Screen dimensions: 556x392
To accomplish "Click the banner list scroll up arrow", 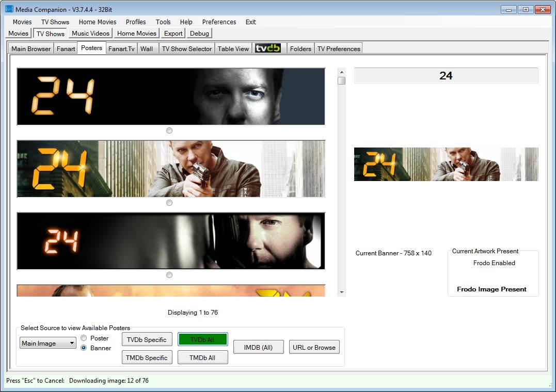I will point(341,72).
